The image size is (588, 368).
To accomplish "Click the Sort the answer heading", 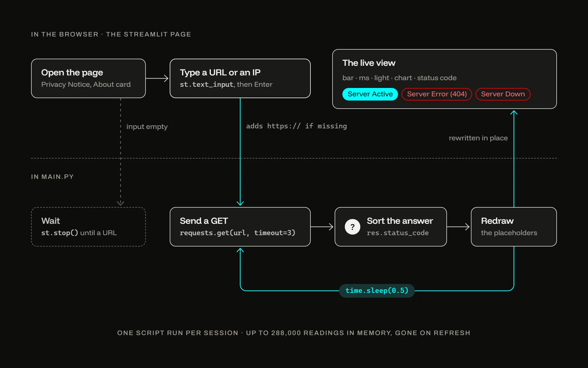I will 400,221.
